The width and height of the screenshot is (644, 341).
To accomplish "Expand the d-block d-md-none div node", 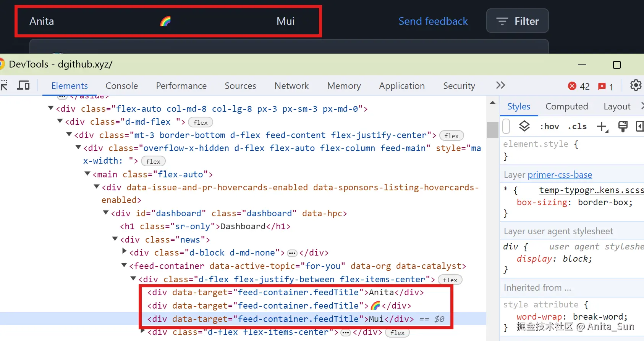I will [125, 251].
